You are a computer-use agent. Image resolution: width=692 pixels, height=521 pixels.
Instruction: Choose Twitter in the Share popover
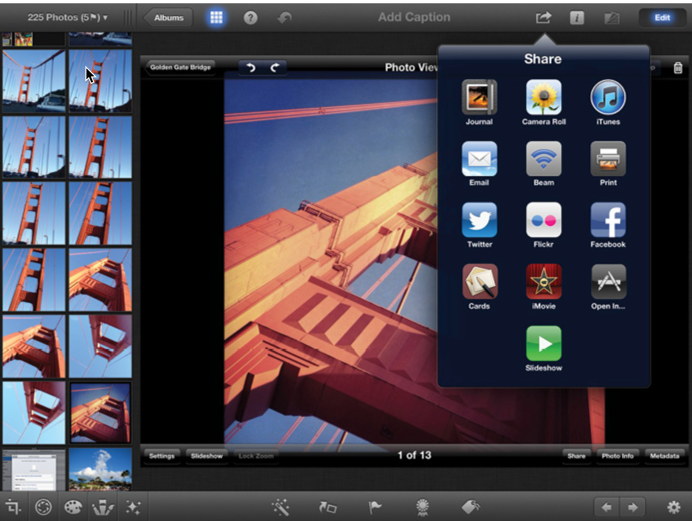[x=479, y=220]
